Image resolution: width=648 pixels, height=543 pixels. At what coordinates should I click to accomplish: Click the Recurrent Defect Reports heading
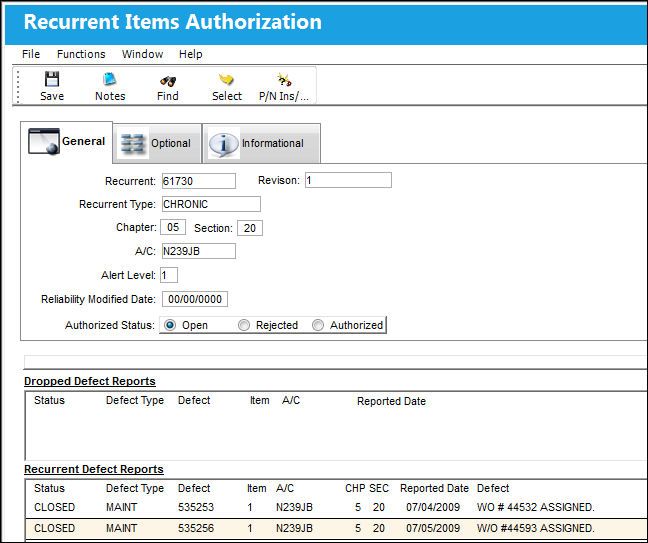[94, 469]
